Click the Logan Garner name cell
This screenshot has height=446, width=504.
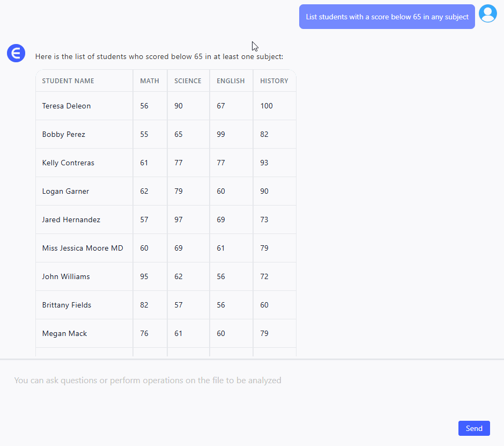pos(65,192)
